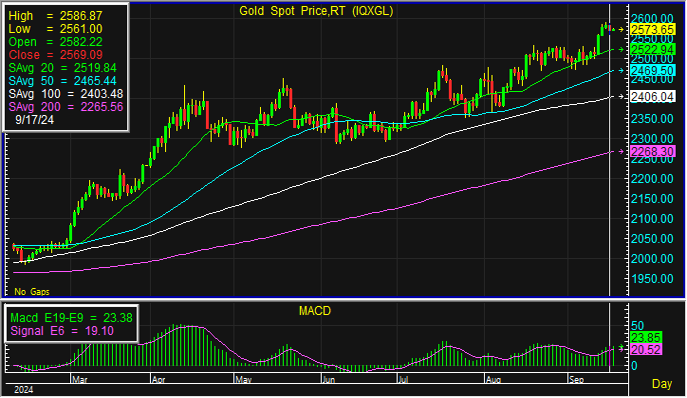Select the cyan 2469.50 SAvg 50 price label
687x398 pixels.
[x=652, y=71]
